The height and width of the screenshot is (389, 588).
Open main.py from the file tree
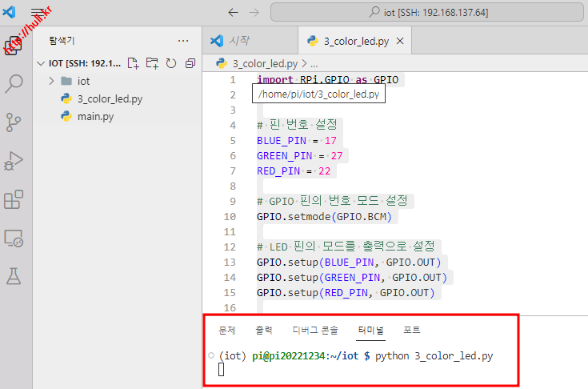tap(95, 117)
